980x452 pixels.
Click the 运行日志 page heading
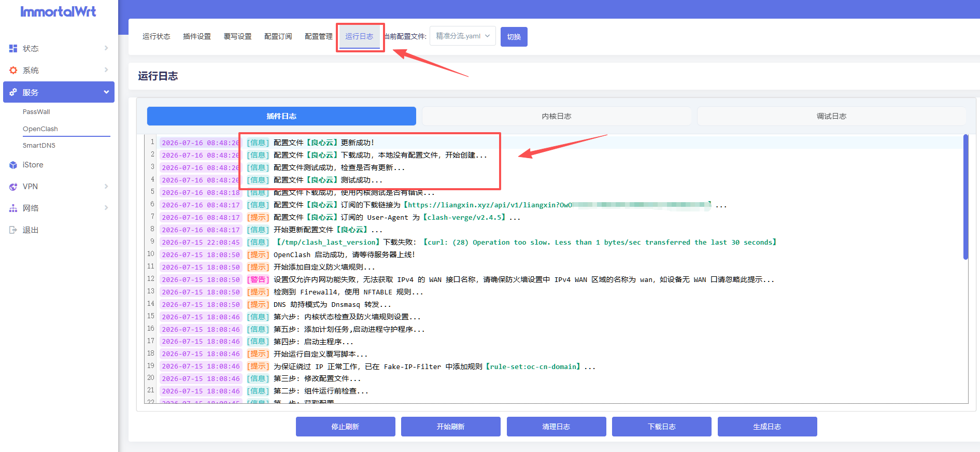point(158,76)
